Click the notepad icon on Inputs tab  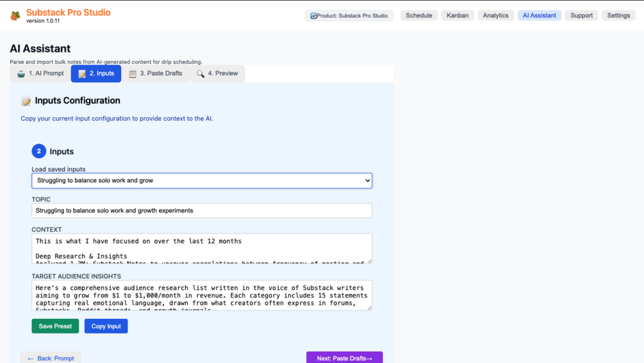tap(82, 74)
